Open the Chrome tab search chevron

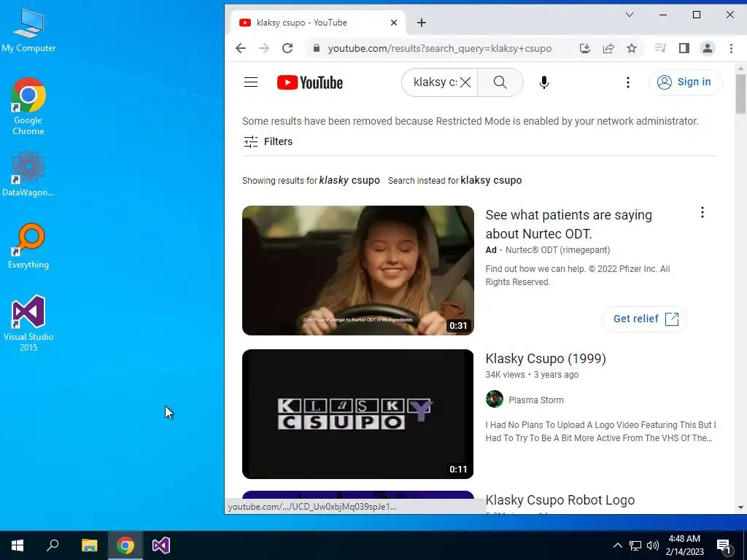click(630, 15)
